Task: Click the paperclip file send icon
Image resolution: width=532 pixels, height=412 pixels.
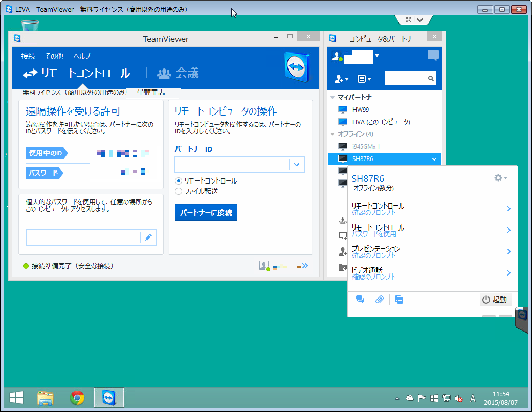Action: (x=380, y=300)
